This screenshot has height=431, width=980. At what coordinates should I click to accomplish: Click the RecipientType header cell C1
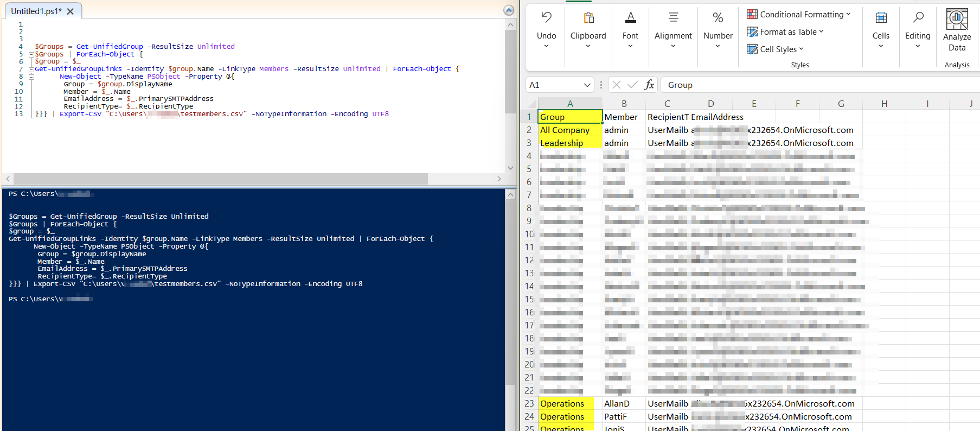coord(667,117)
